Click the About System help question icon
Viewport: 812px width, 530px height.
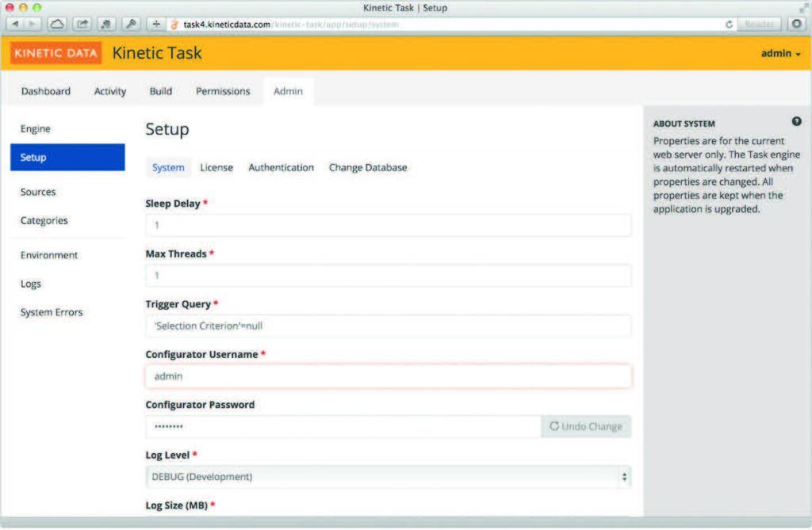pos(796,122)
